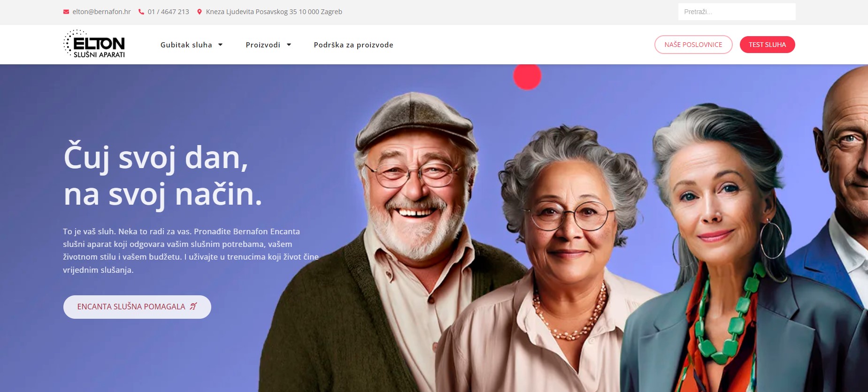
Task: Go to Podrška za proizvode page
Action: coord(353,45)
